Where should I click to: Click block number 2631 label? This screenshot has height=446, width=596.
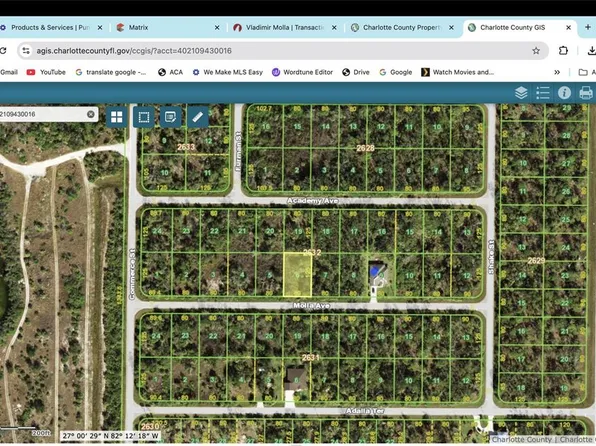pyautogui.click(x=311, y=357)
